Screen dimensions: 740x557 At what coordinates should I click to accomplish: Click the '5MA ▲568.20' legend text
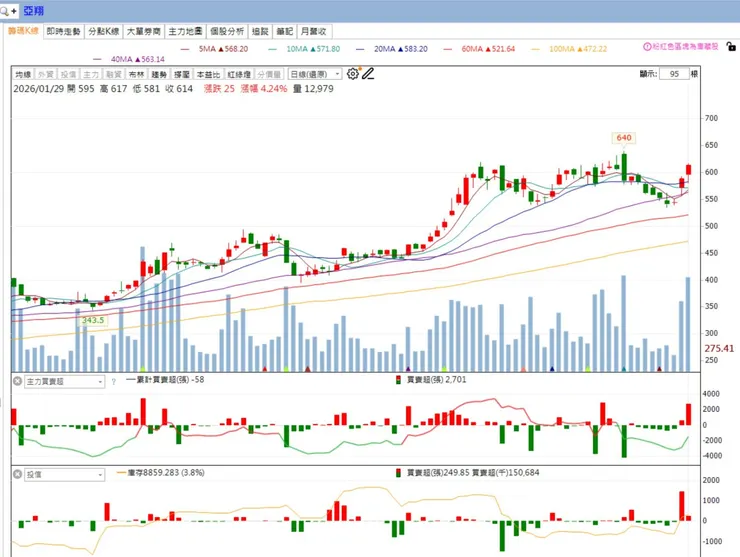click(x=223, y=49)
